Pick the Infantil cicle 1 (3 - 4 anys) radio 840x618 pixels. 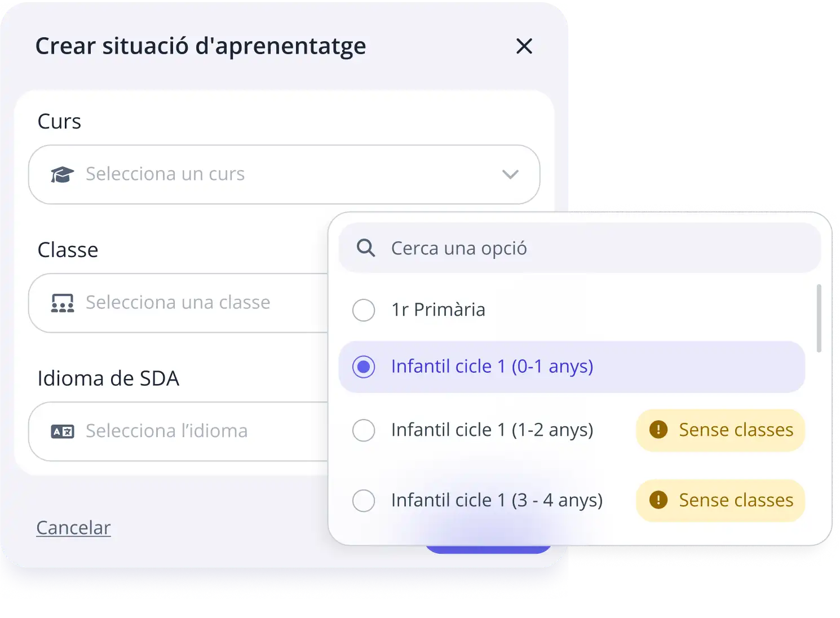point(364,501)
